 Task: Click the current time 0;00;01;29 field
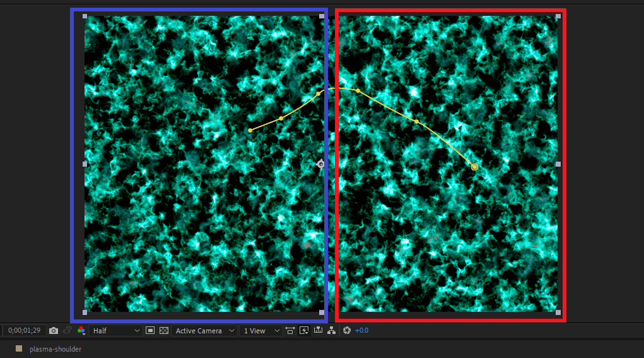tap(24, 330)
